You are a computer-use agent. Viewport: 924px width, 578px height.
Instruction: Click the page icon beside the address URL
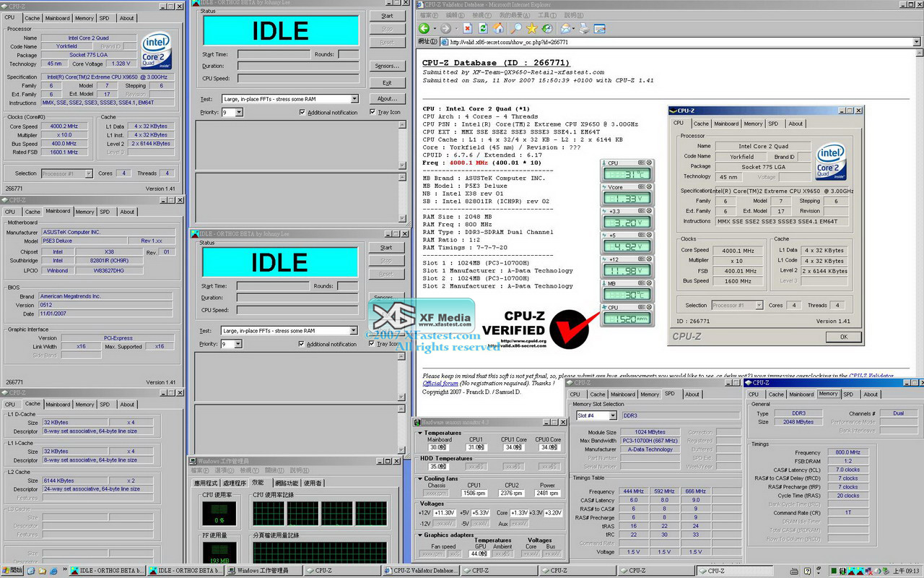pyautogui.click(x=445, y=42)
